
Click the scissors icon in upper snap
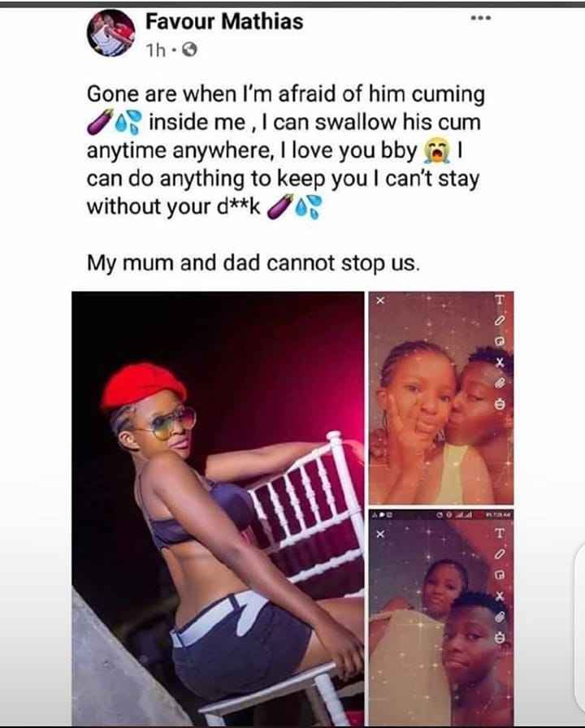tap(500, 362)
